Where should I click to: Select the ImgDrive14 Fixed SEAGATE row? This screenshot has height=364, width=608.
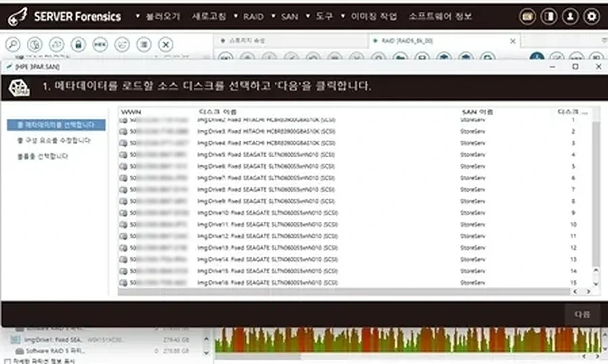point(355,259)
